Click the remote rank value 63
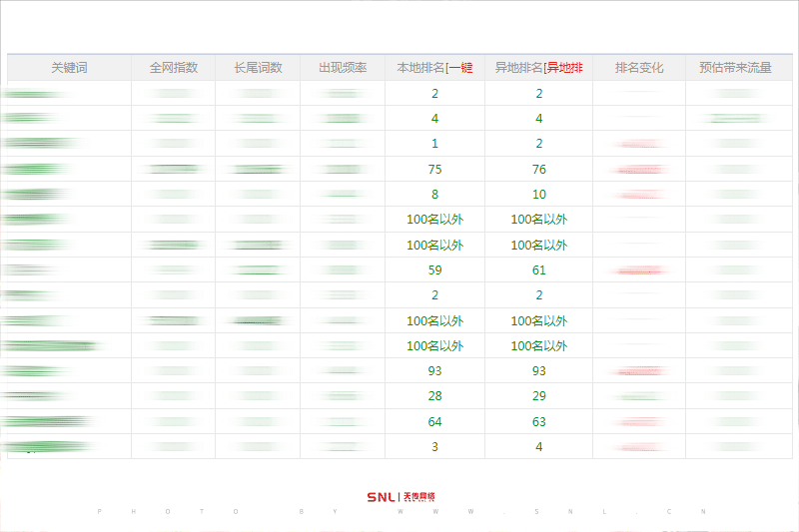This screenshot has height=532, width=799. (539, 422)
